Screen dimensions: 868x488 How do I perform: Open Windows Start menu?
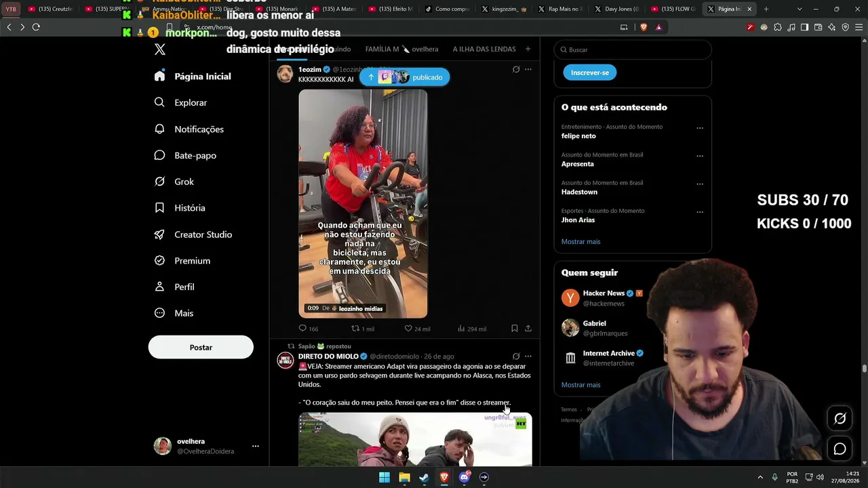[384, 477]
